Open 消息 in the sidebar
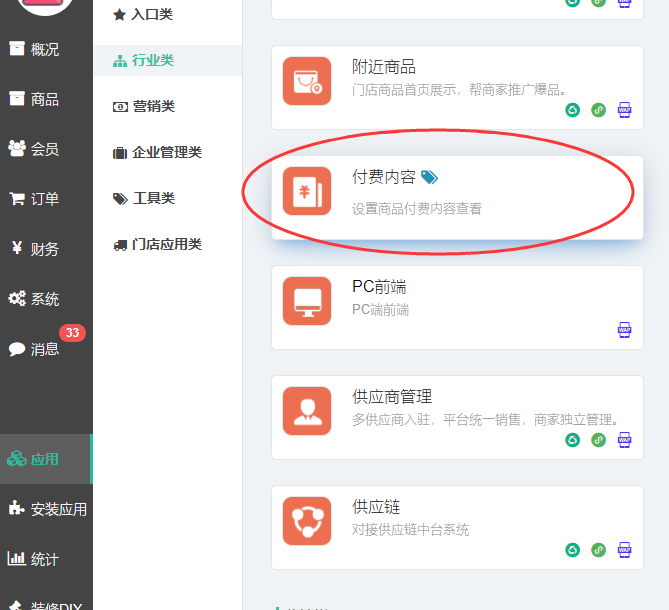This screenshot has height=610, width=669. [46, 349]
